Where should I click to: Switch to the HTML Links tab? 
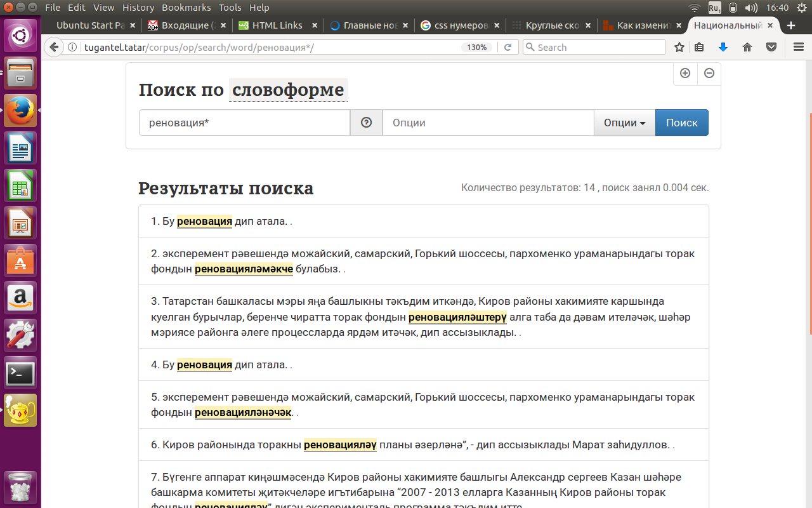tap(278, 25)
